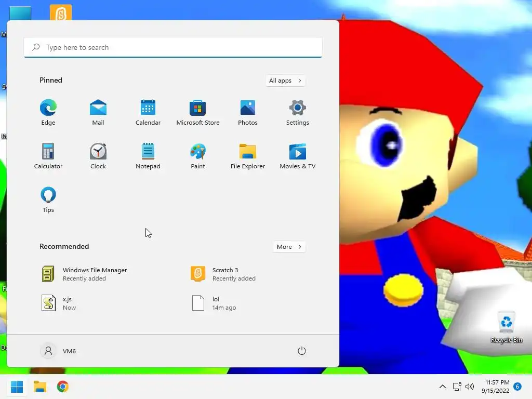
Task: Launch Movies & TV
Action: click(298, 156)
